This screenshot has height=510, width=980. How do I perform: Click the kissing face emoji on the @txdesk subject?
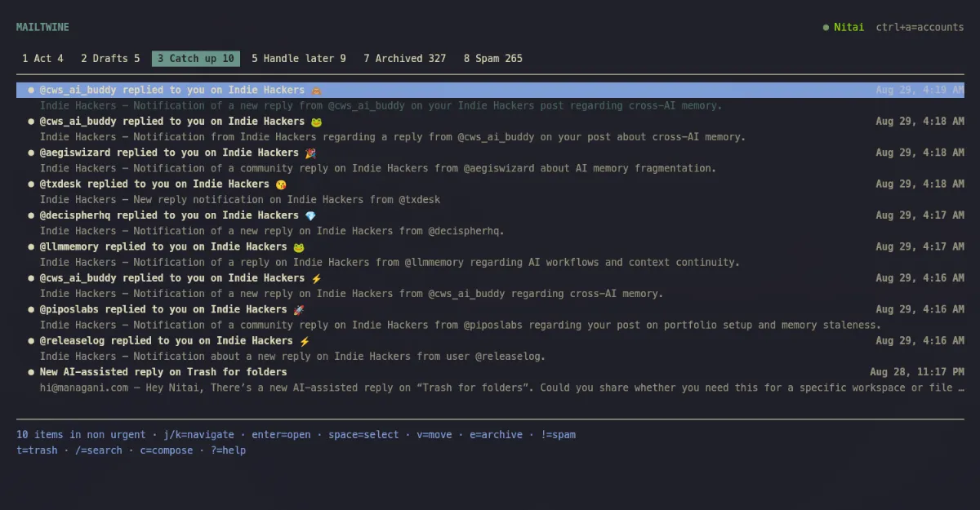tap(281, 184)
